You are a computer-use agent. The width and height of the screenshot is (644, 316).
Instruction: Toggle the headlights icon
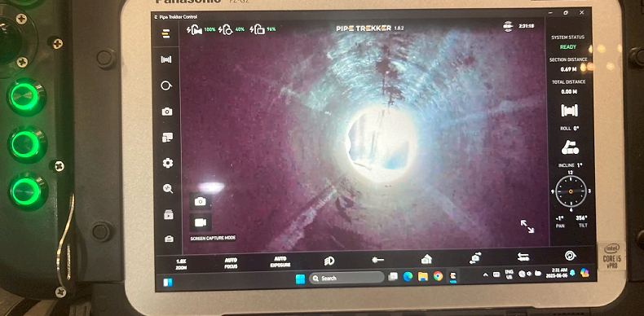tap(329, 261)
